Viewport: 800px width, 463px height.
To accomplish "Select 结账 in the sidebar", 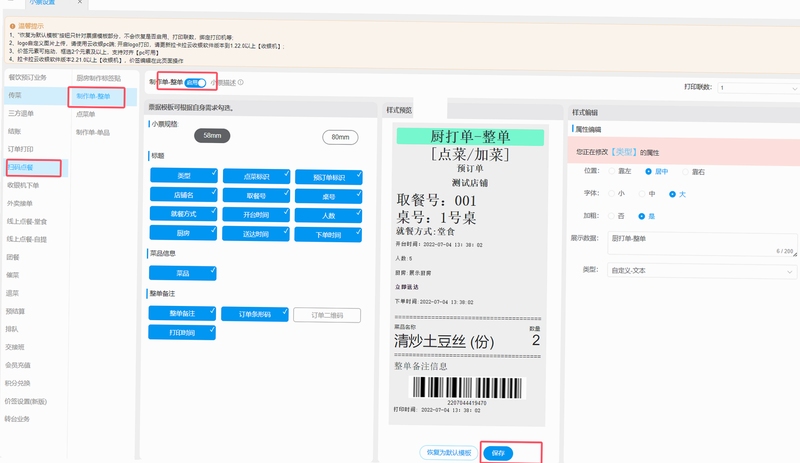I will tap(14, 131).
